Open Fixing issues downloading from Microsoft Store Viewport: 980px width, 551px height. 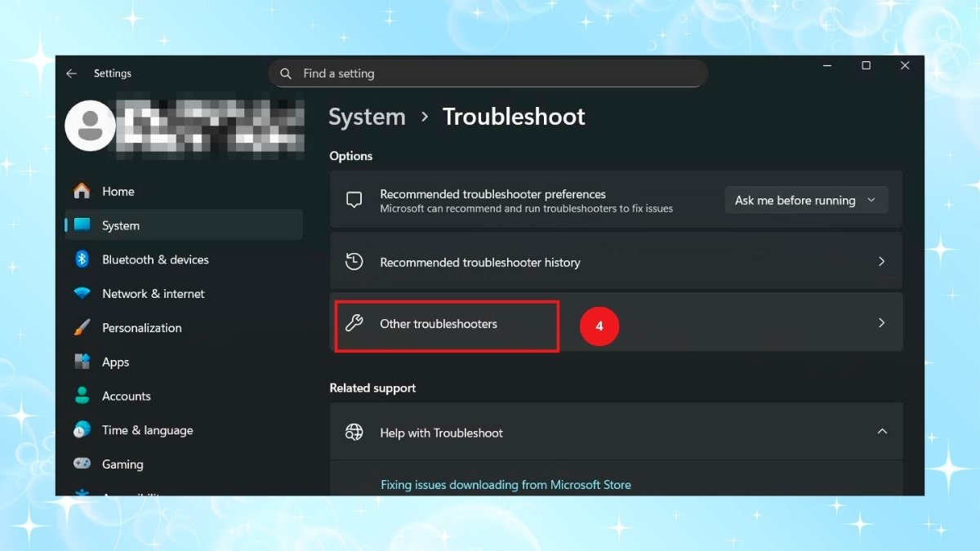coord(506,484)
